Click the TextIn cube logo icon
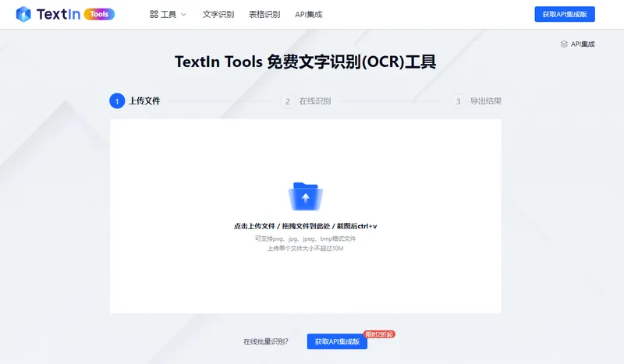The width and height of the screenshot is (624, 364). tap(23, 14)
